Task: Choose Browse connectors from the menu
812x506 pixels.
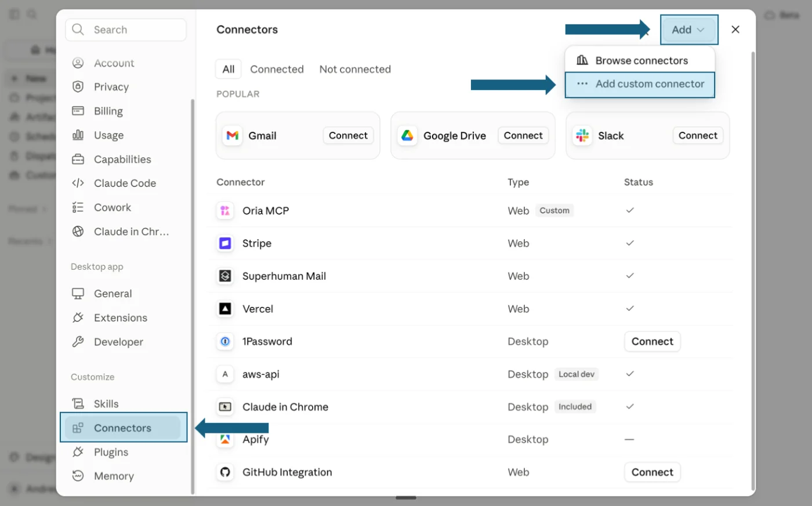Action: [x=640, y=60]
